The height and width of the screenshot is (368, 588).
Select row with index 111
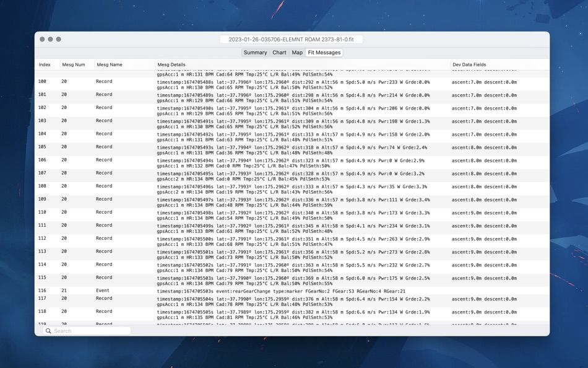(x=292, y=229)
